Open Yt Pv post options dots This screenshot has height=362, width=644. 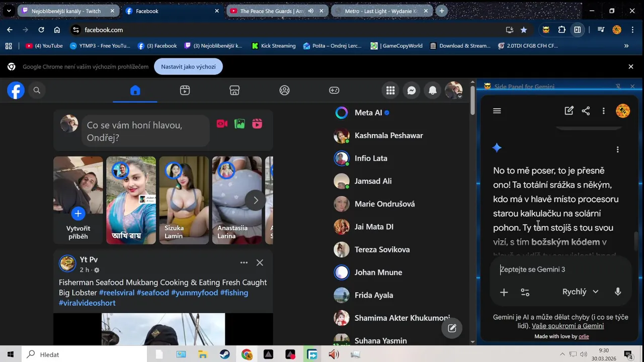[244, 262]
